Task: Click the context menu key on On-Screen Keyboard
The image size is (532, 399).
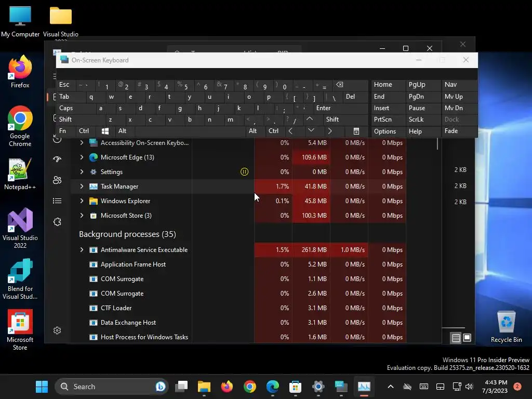Action: [356, 131]
